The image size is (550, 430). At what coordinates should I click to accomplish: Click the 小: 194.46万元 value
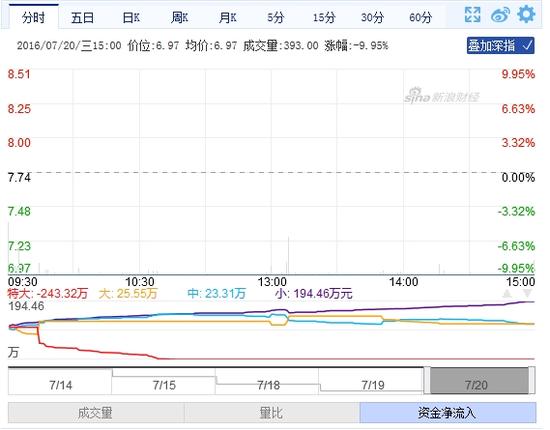click(314, 294)
